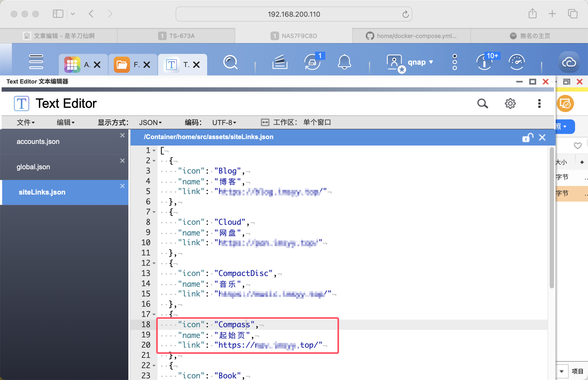Close the siteLinks.json editor pane

[542, 137]
